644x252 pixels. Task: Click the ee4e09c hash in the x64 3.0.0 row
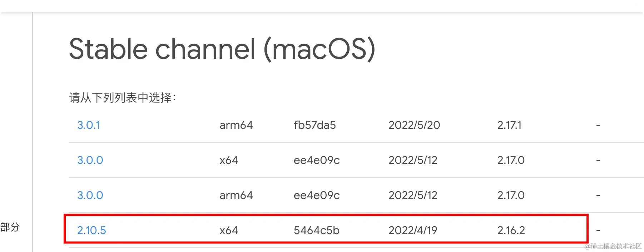pos(317,160)
